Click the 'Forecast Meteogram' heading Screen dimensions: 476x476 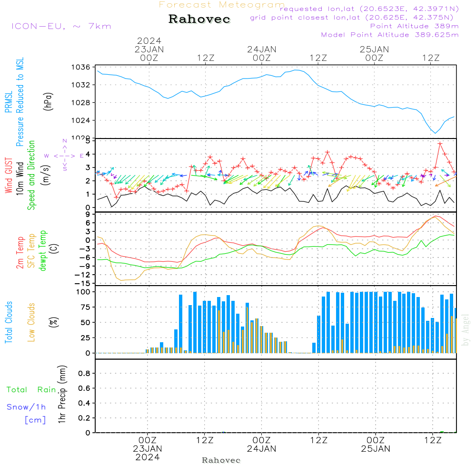[222, 5]
